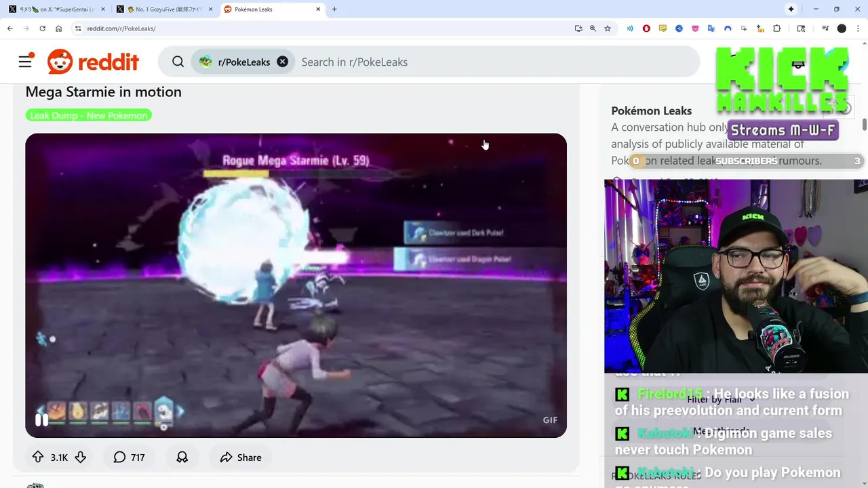Filter by Leak Dump - New Pokemon flair

(x=88, y=115)
